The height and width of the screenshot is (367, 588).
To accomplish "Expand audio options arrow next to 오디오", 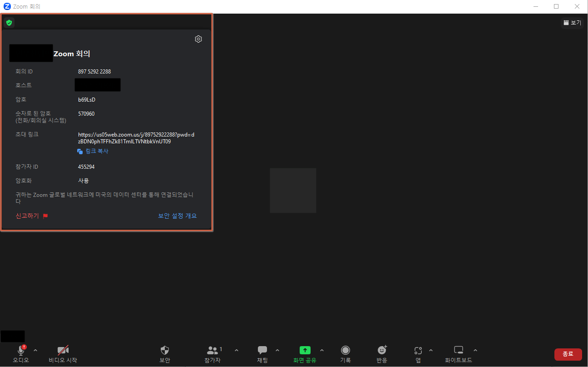I will 35,350.
